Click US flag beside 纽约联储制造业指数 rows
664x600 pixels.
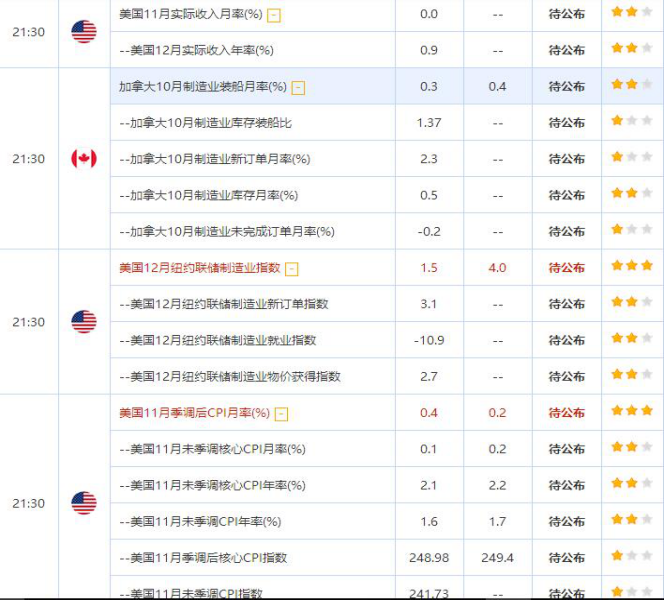tap(84, 322)
